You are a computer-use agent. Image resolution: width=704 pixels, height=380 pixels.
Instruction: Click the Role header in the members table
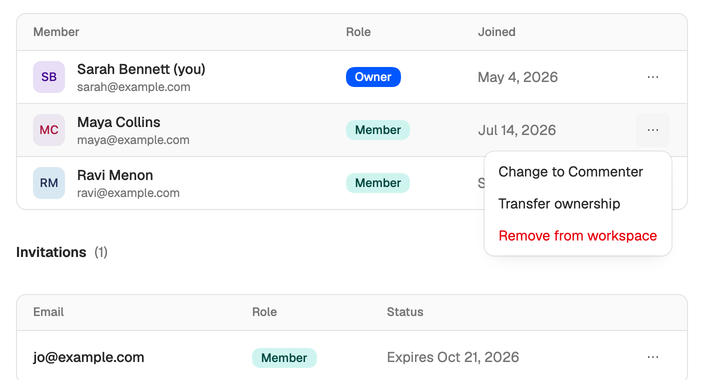click(358, 32)
